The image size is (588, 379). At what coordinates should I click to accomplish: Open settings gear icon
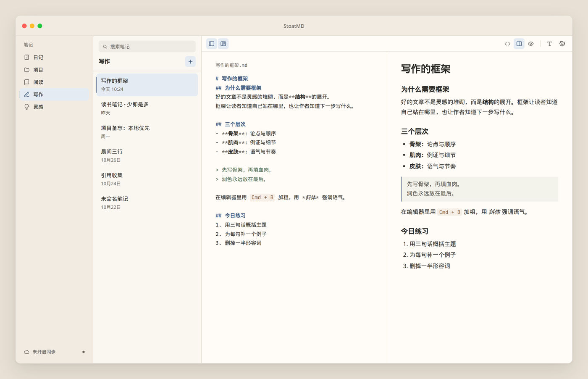[562, 44]
